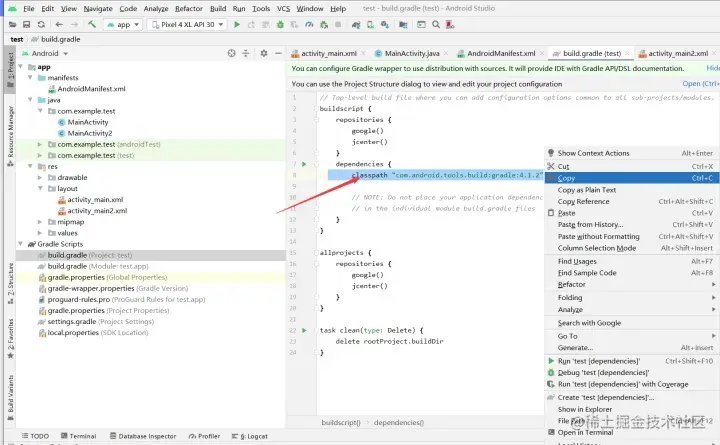Open the Database Inspector tool window
The height and width of the screenshot is (445, 720).
143,436
